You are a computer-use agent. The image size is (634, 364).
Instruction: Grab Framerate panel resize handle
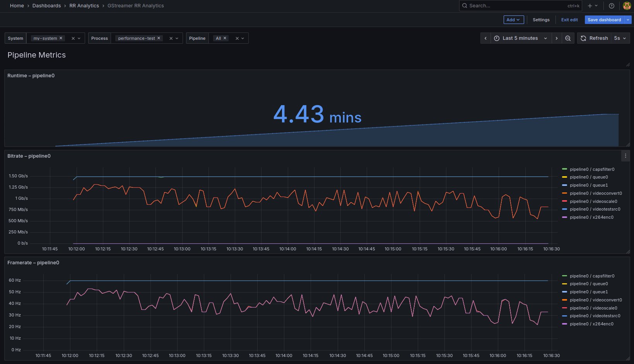click(628, 358)
